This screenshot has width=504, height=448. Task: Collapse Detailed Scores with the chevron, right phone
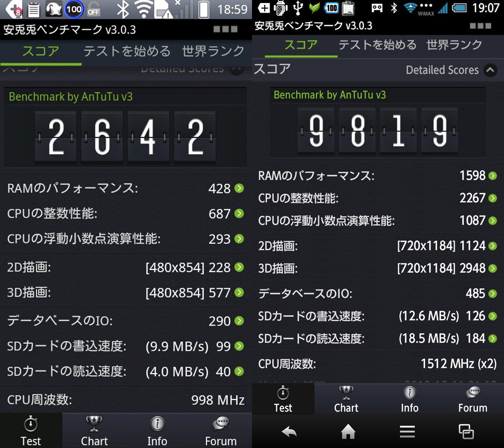click(x=490, y=70)
